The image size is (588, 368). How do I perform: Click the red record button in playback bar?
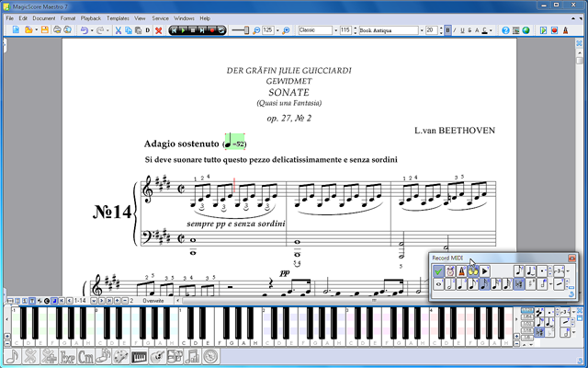point(212,30)
